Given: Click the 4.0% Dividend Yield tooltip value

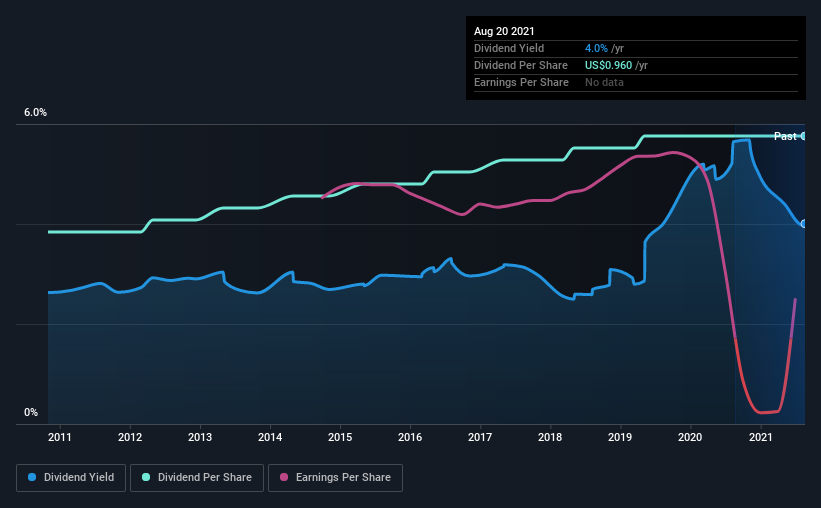Looking at the screenshot, I should pyautogui.click(x=596, y=48).
